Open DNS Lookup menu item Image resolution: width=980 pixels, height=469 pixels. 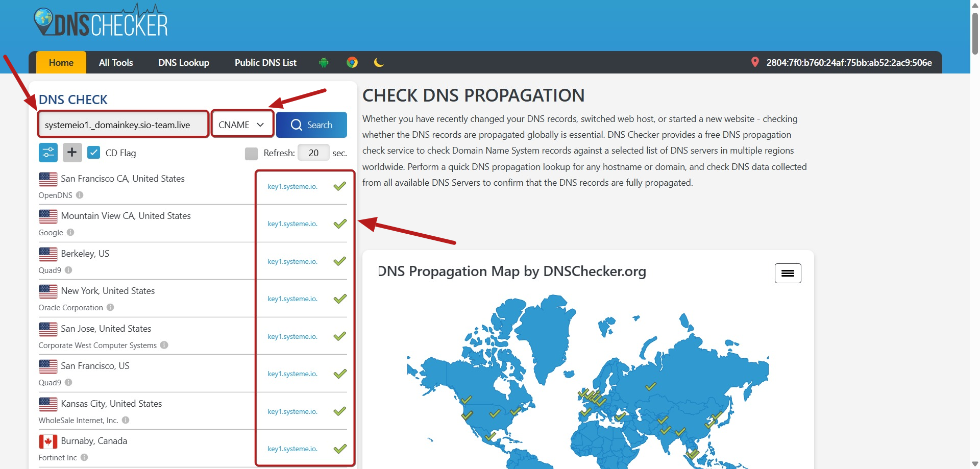tap(184, 63)
